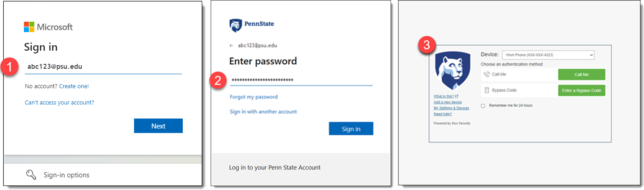The width and height of the screenshot is (644, 190).
Task: Click the Next button
Action: [x=158, y=126]
